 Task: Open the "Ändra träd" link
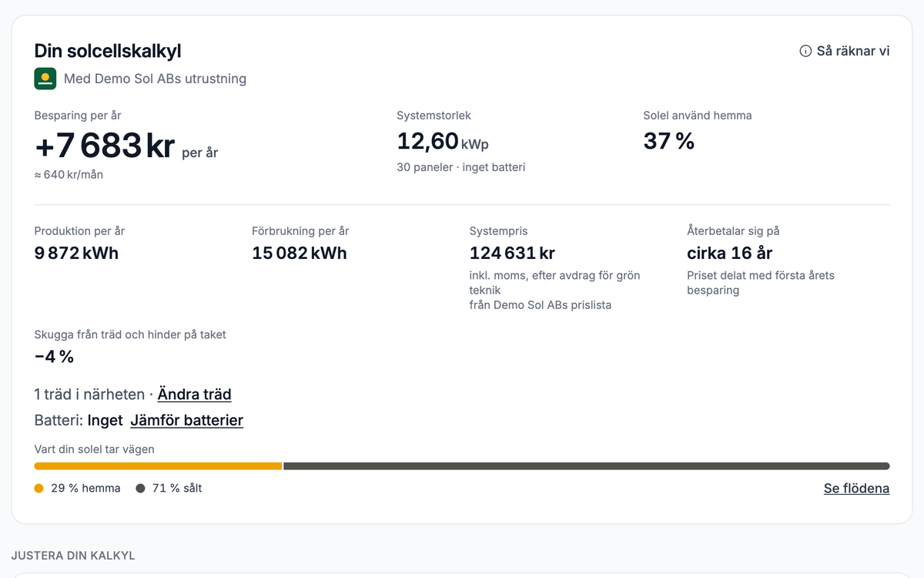(x=194, y=395)
